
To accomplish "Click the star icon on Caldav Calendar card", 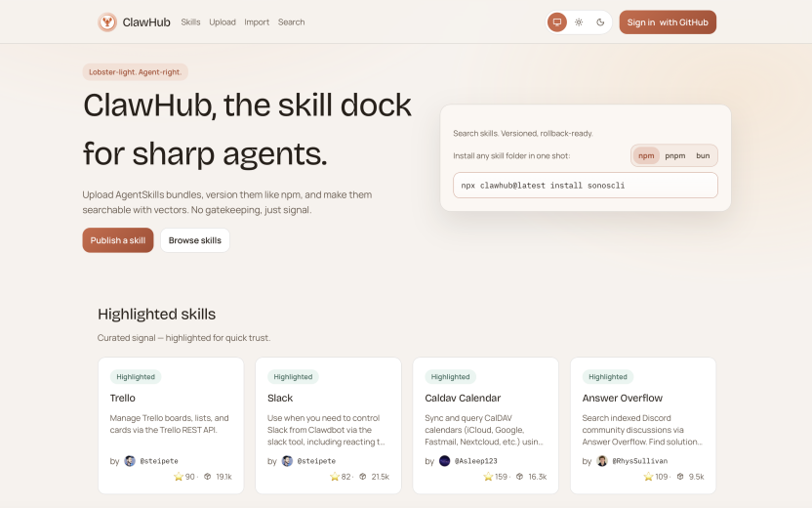I will [488, 477].
